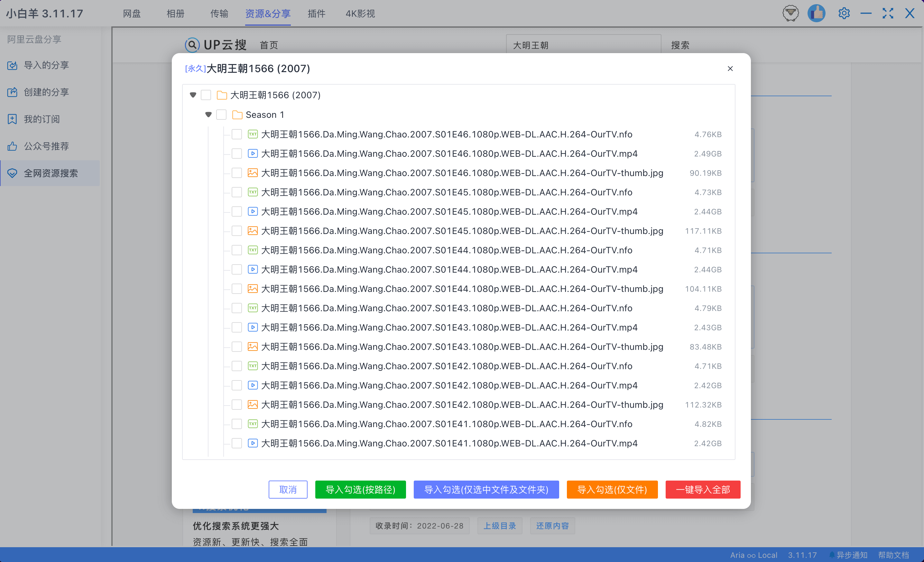Open settings via the gear icon
The height and width of the screenshot is (562, 924).
(x=844, y=14)
